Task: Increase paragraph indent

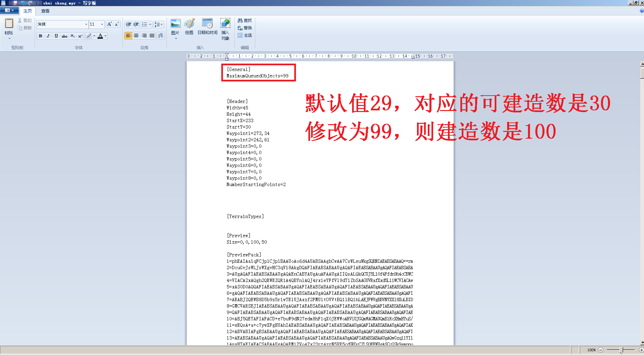Action: tap(136, 25)
